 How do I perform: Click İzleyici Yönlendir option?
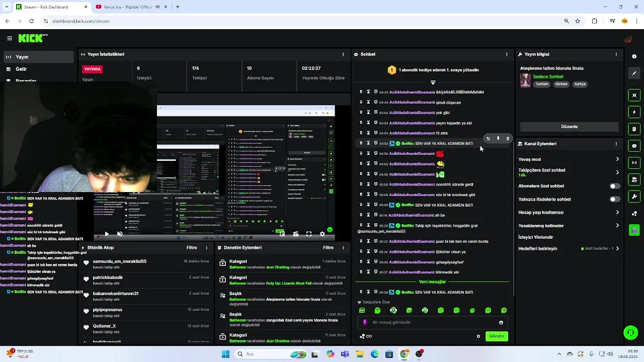click(x=536, y=237)
